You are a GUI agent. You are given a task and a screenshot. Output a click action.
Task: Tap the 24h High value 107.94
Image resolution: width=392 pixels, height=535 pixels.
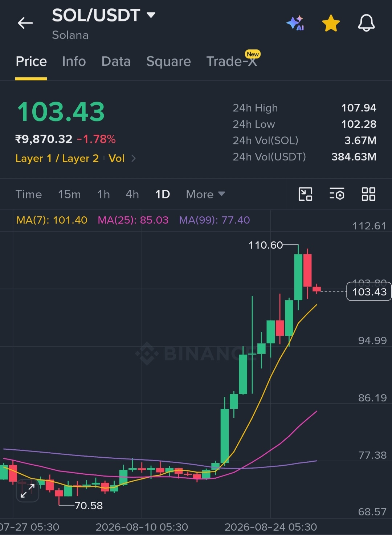(359, 108)
